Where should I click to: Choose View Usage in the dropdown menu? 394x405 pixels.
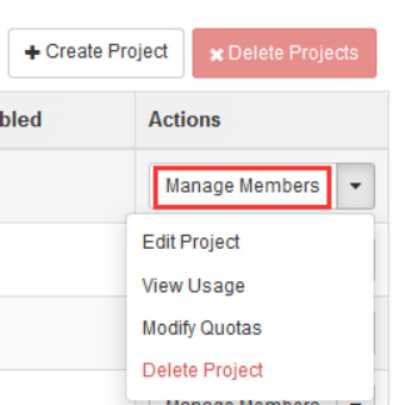193,286
